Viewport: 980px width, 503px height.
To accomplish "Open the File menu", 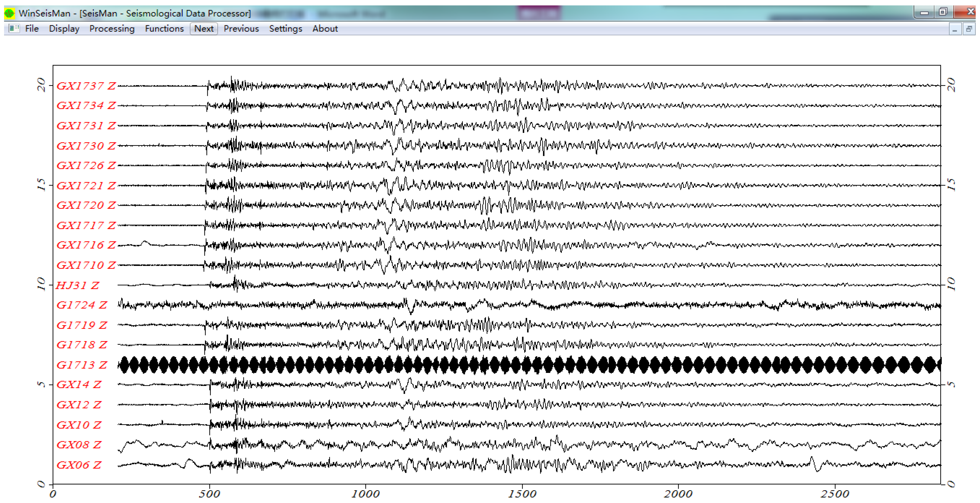I will [x=32, y=29].
